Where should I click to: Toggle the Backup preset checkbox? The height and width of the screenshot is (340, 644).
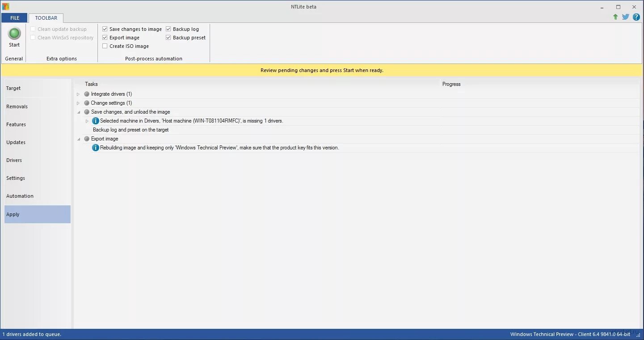(168, 38)
